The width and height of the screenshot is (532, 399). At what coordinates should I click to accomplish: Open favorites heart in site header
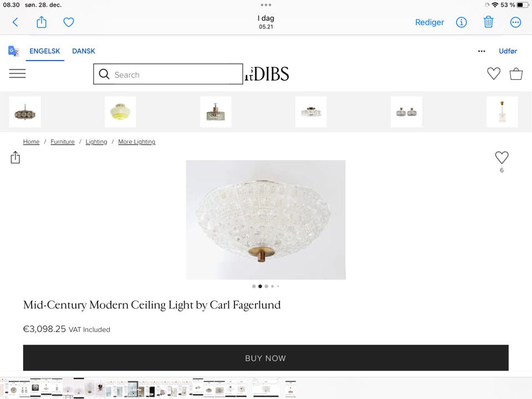click(x=494, y=74)
